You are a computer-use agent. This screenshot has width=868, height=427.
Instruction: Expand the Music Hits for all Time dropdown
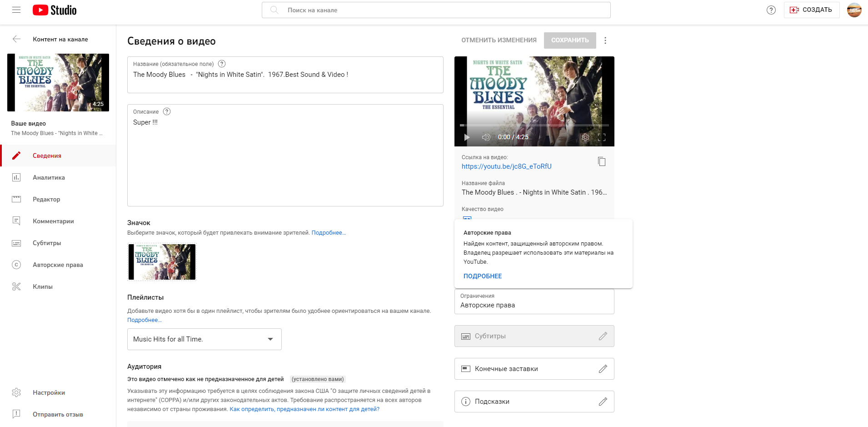pyautogui.click(x=205, y=339)
